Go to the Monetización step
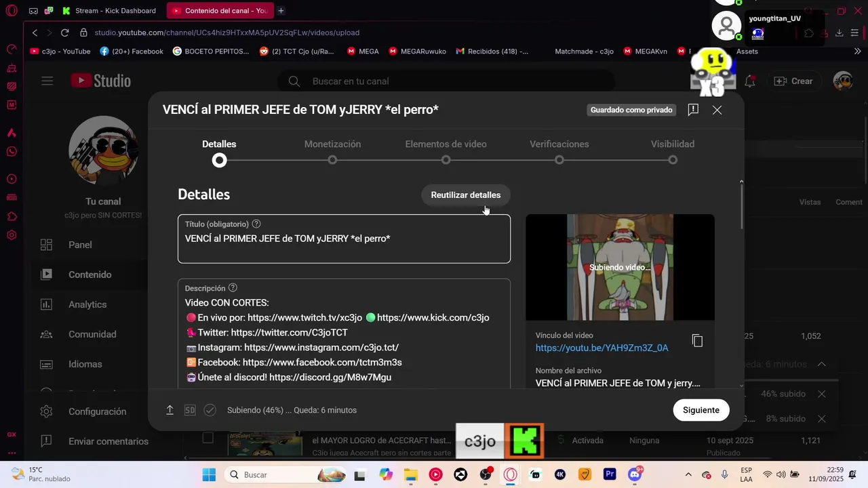 [x=332, y=152]
